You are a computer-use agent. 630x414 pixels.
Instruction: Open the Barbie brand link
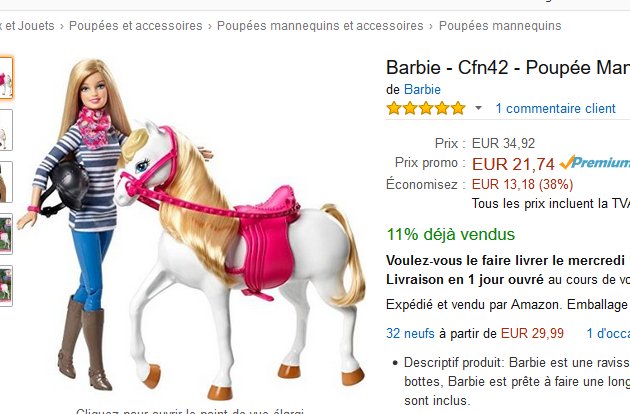click(x=422, y=89)
